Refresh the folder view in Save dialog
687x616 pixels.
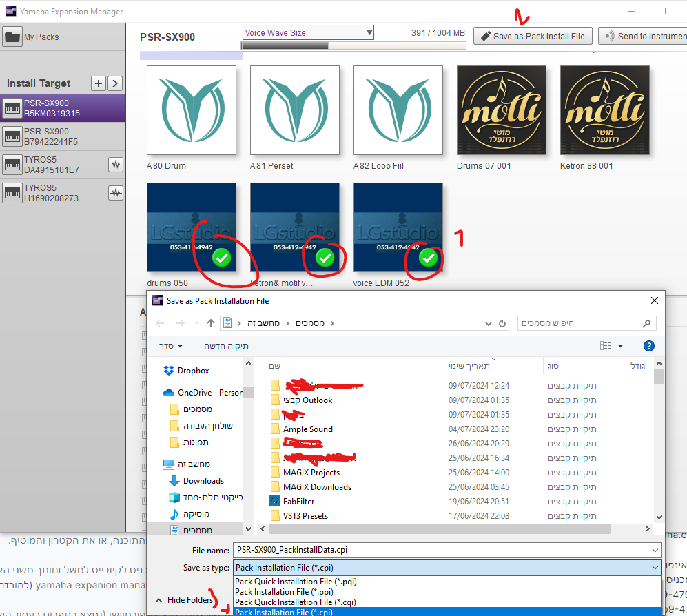click(x=502, y=323)
